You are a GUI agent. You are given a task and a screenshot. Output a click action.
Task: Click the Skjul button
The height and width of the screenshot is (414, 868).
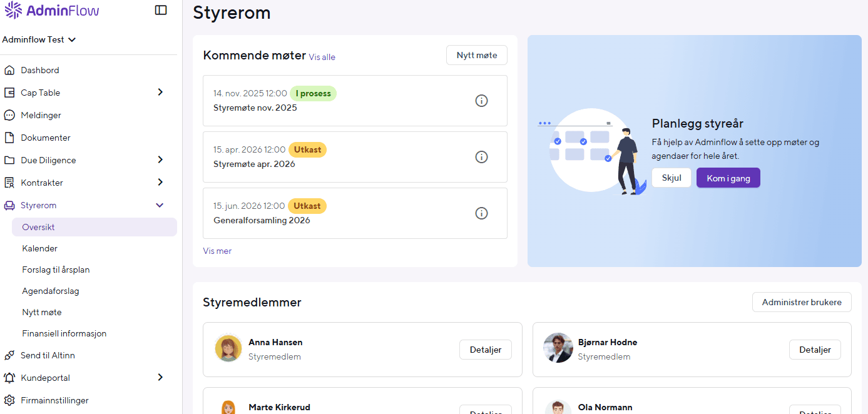click(x=671, y=178)
